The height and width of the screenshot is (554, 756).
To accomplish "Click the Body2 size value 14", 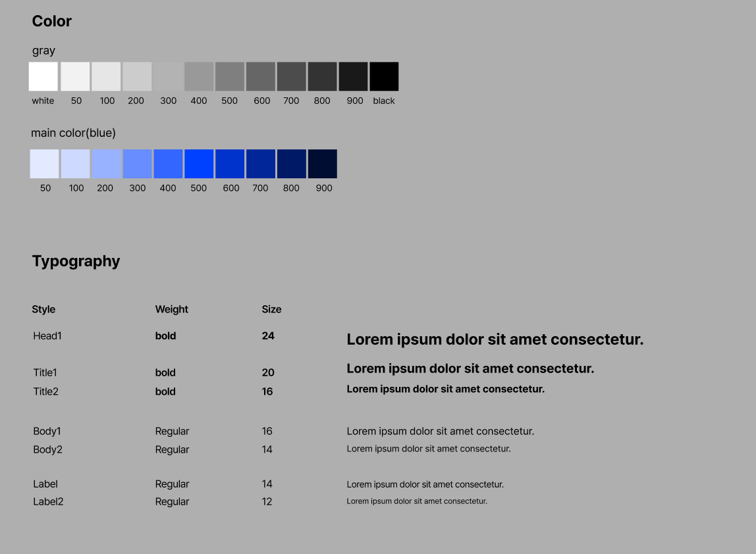I will (267, 449).
